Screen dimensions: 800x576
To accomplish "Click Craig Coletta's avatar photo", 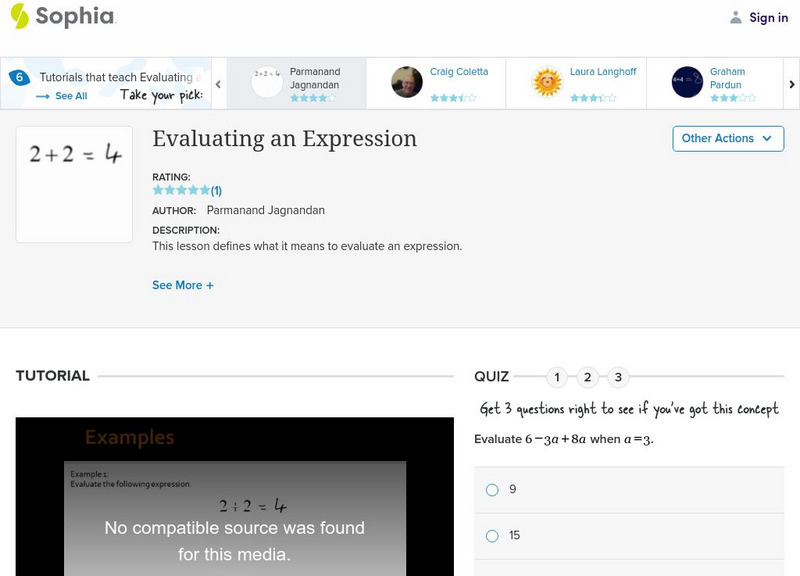I will [x=407, y=82].
